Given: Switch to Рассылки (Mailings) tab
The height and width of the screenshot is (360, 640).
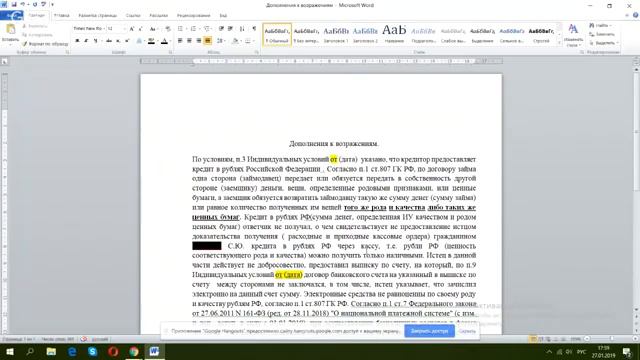Looking at the screenshot, I should click(158, 16).
